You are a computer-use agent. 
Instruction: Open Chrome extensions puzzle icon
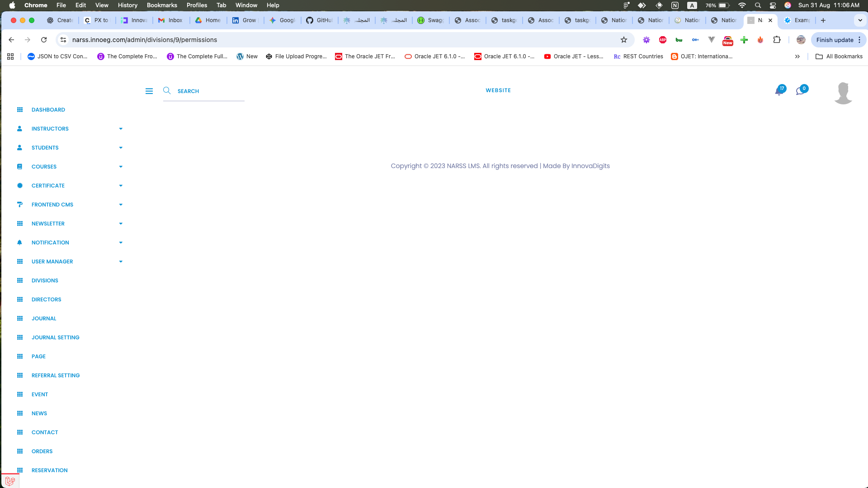click(777, 40)
